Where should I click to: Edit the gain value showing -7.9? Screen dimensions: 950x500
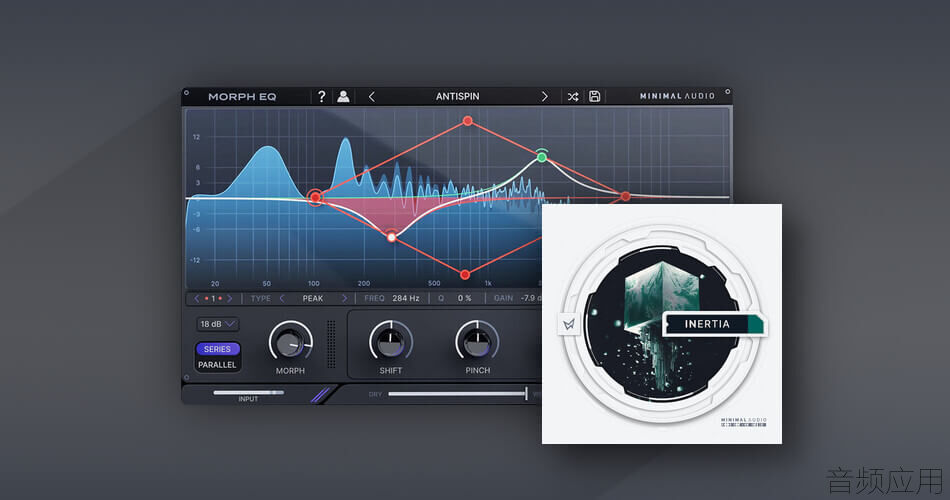[x=530, y=298]
